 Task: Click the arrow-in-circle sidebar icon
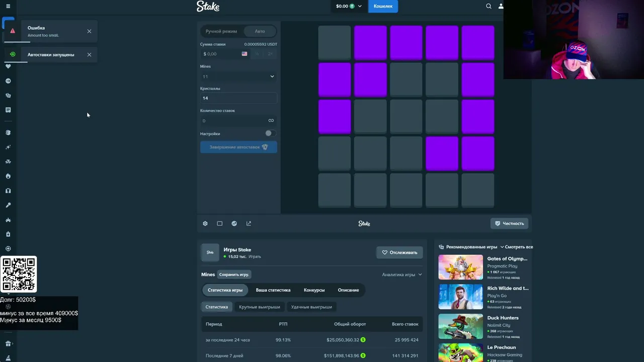[8, 81]
